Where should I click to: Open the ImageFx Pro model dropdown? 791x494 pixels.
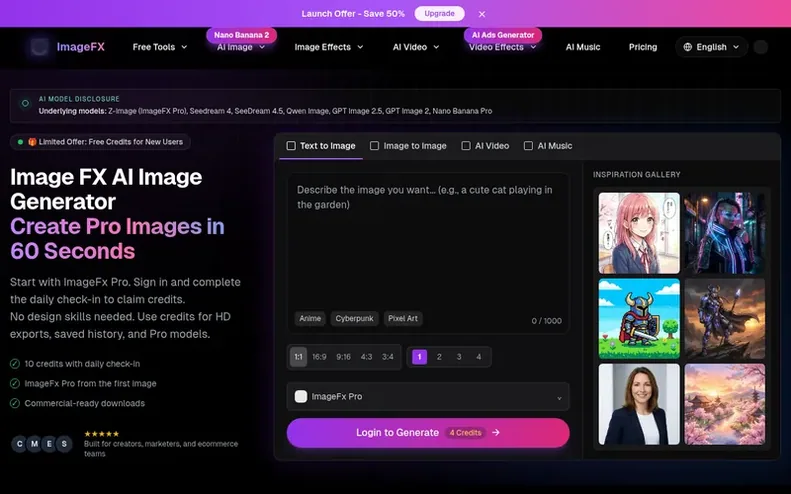[428, 397]
